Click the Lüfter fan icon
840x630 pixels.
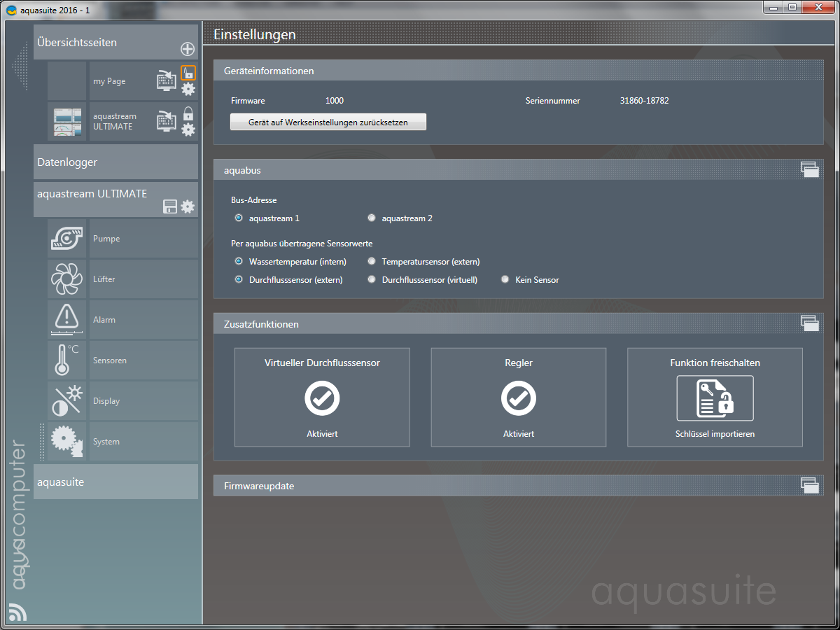coord(67,279)
